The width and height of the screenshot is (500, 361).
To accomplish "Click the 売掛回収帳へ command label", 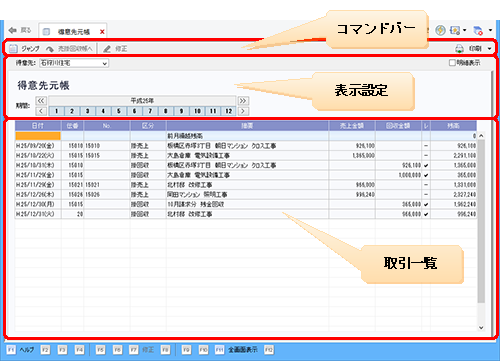I will tap(75, 49).
